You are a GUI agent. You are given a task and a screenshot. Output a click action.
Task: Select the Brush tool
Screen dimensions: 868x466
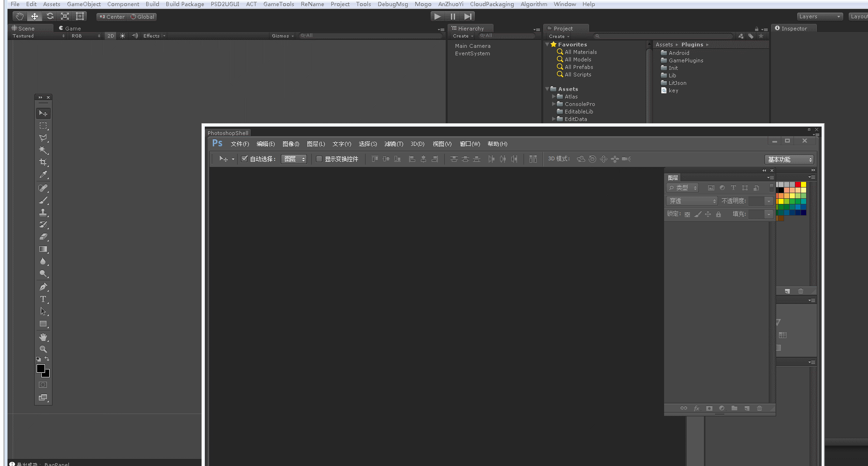point(44,200)
